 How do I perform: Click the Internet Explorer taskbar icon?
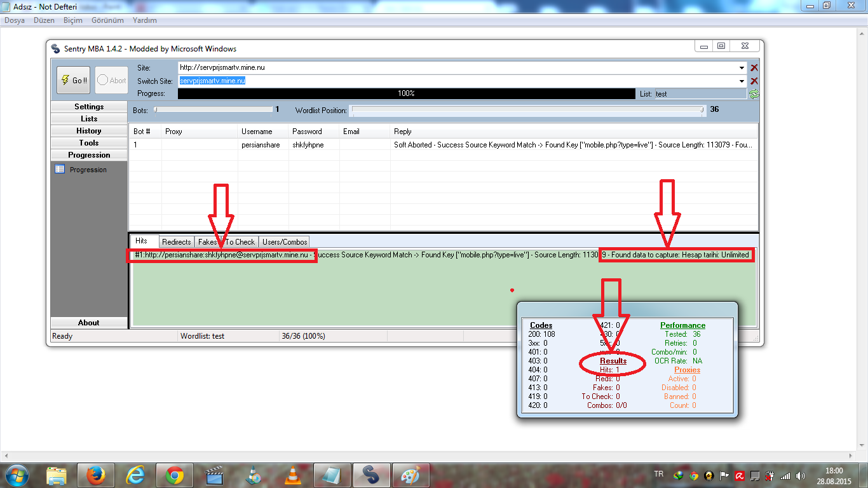[135, 475]
